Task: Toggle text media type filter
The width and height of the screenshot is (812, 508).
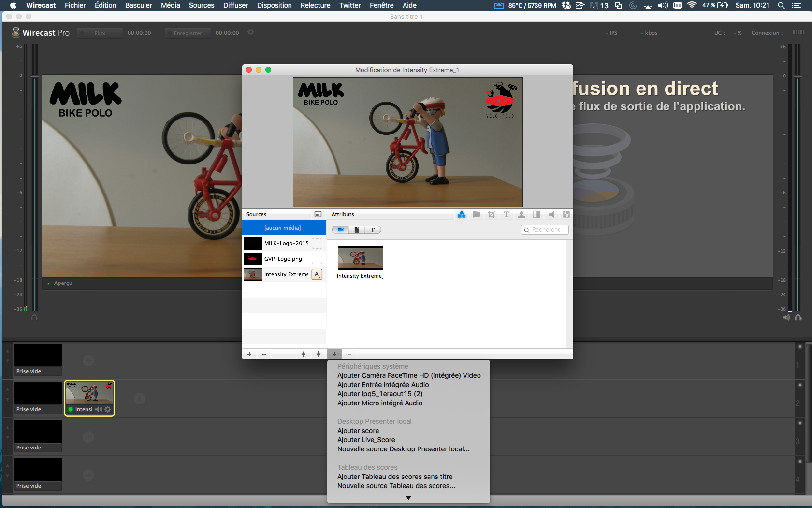Action: pos(373,230)
